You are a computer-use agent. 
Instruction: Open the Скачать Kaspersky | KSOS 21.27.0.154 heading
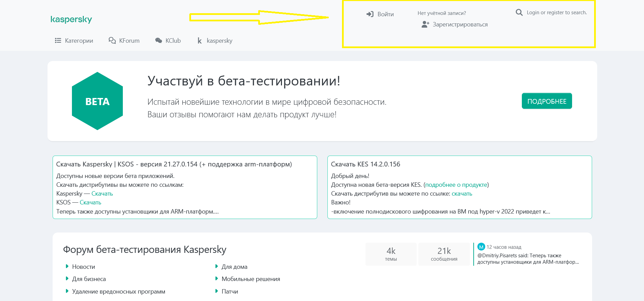(174, 164)
